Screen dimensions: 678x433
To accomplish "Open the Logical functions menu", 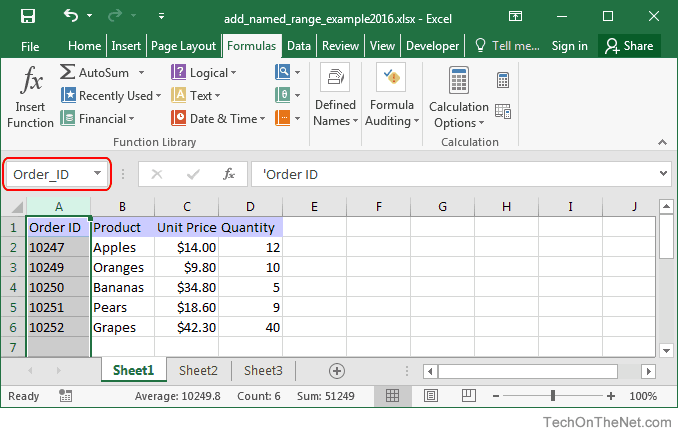I will click(204, 72).
